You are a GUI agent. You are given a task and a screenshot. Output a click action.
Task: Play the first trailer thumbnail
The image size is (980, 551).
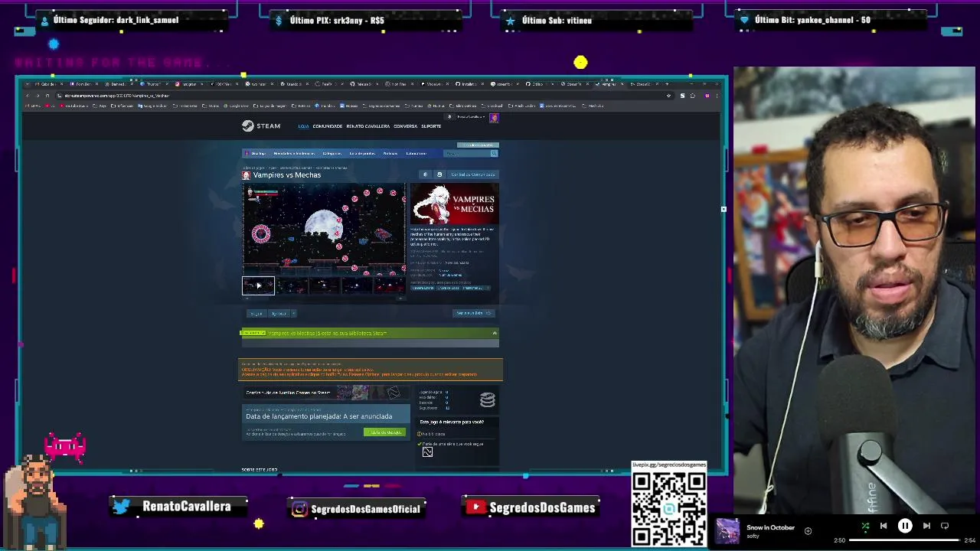[258, 285]
